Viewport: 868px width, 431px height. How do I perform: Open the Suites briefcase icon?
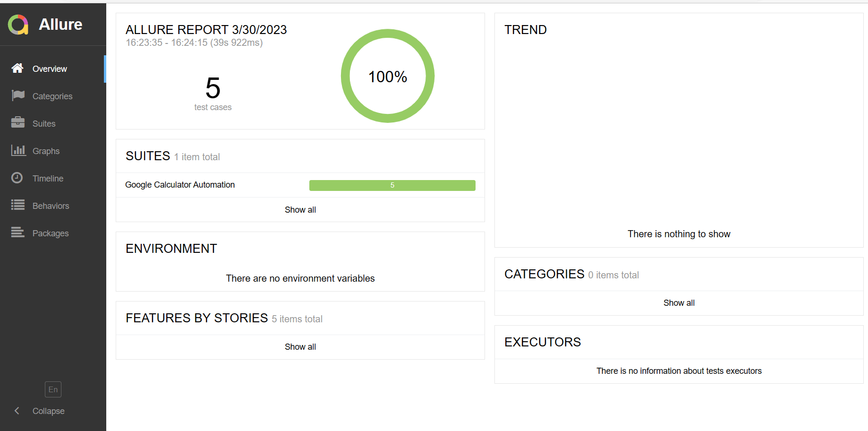[18, 122]
